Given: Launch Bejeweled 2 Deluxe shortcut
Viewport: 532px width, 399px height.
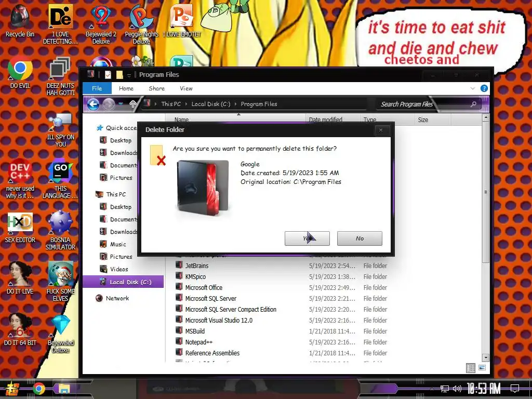Looking at the screenshot, I should point(101,24).
